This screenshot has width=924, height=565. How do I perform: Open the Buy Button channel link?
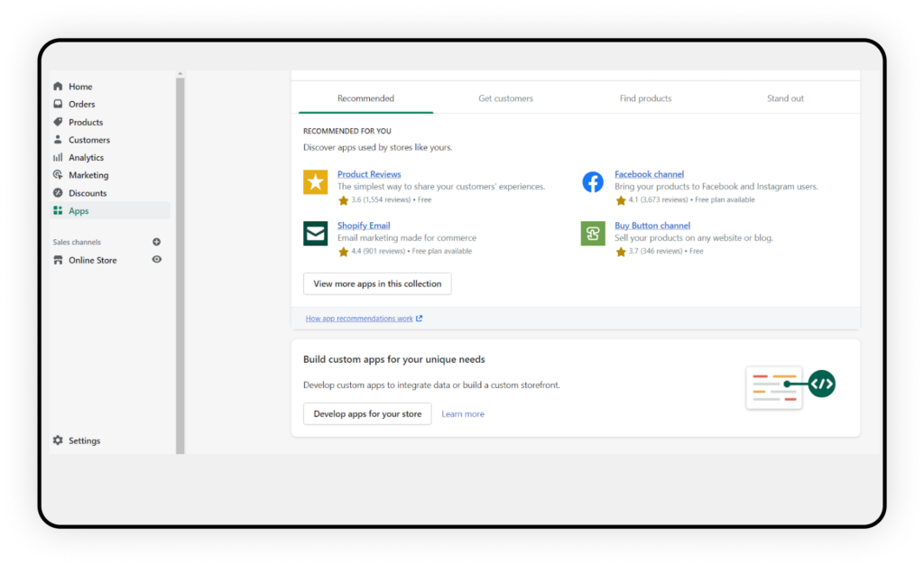[652, 225]
